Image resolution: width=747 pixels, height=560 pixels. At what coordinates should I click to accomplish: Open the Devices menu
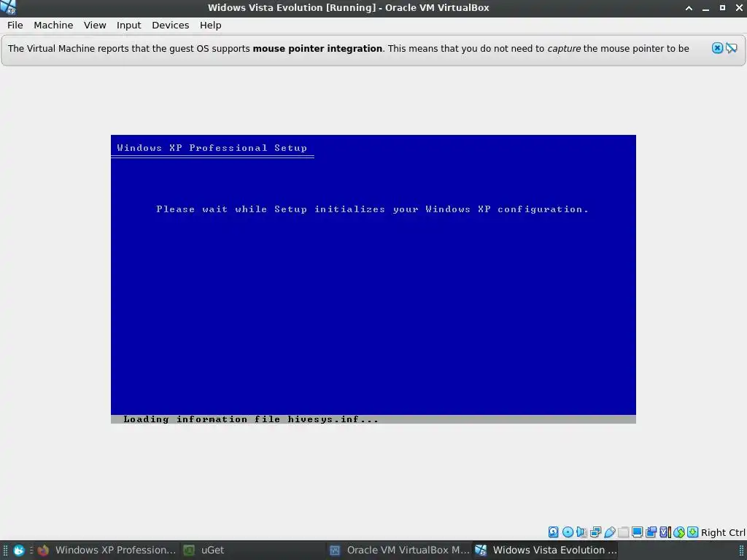[x=170, y=26]
